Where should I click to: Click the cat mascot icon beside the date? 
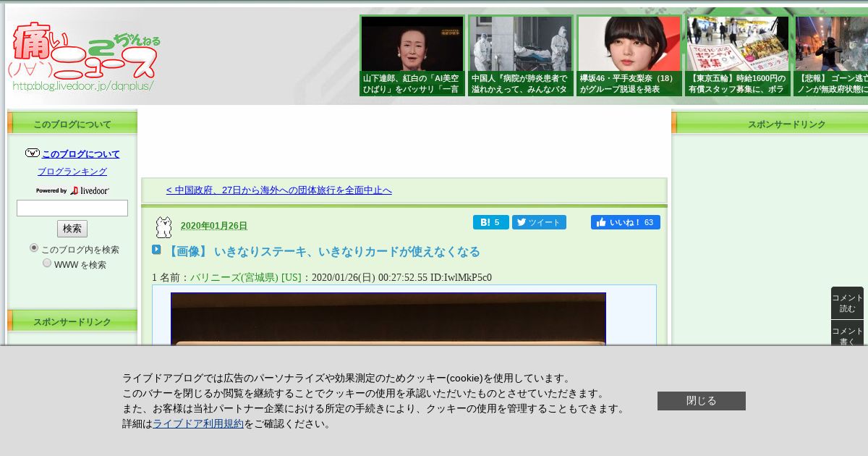point(164,227)
